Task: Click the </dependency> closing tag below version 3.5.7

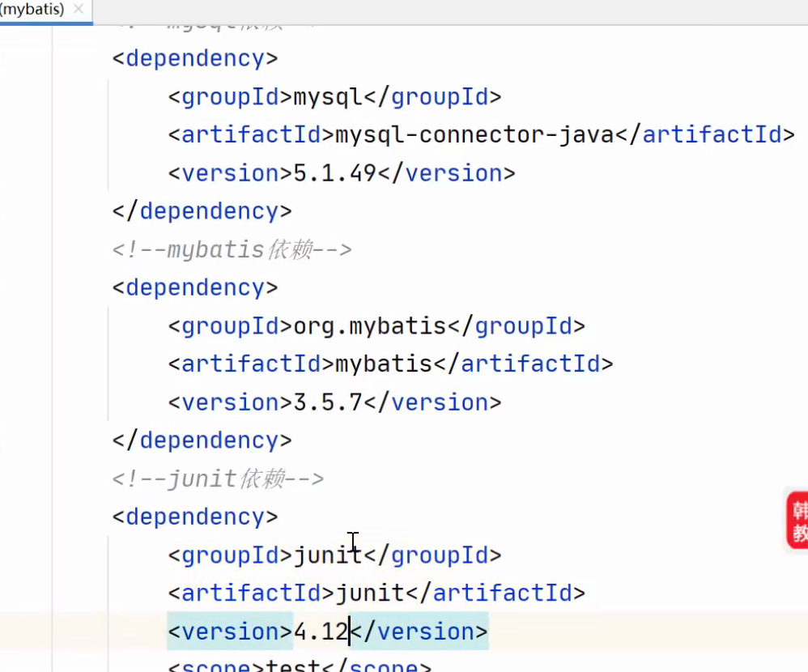Action: [x=202, y=440]
